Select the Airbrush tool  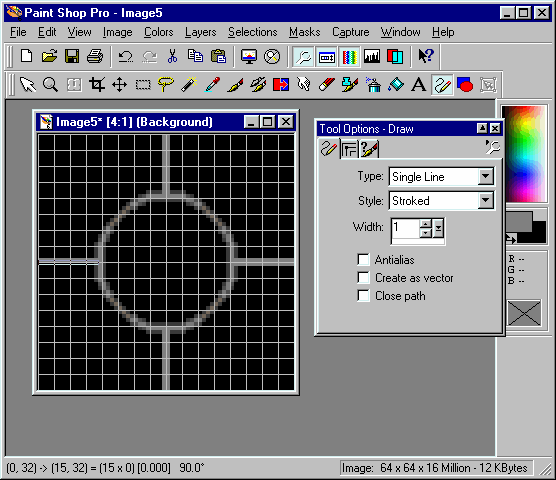tap(373, 85)
